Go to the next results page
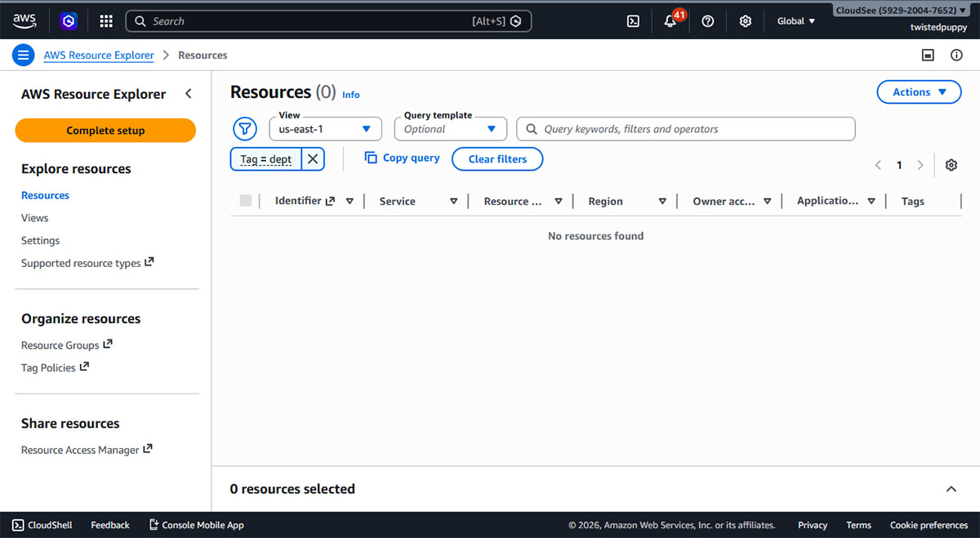 [x=920, y=165]
